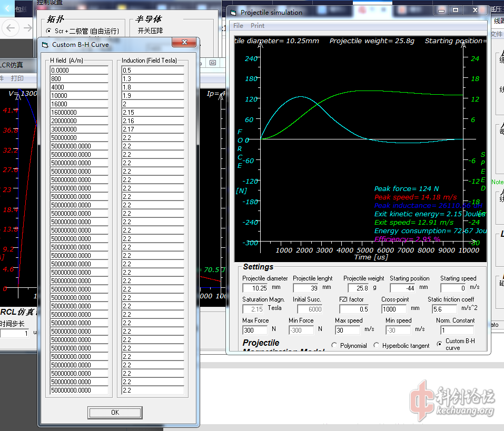Edit the Projectile weight field

tap(359, 288)
